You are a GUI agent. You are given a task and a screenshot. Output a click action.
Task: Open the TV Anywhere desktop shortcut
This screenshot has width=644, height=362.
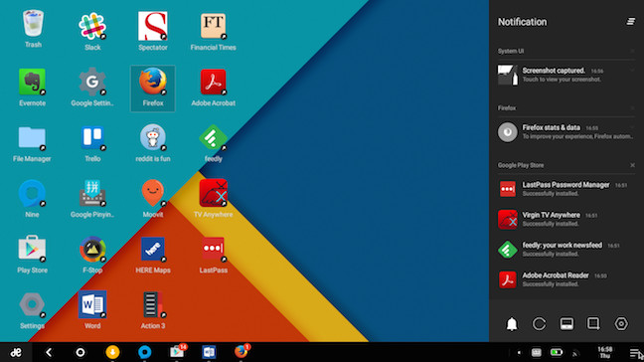coord(213,193)
